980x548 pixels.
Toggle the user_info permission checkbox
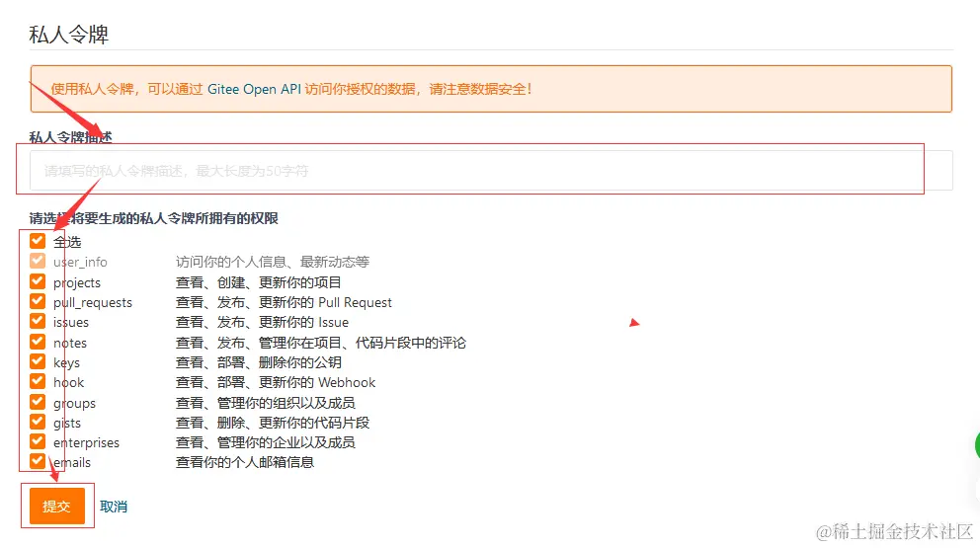pyautogui.click(x=38, y=261)
